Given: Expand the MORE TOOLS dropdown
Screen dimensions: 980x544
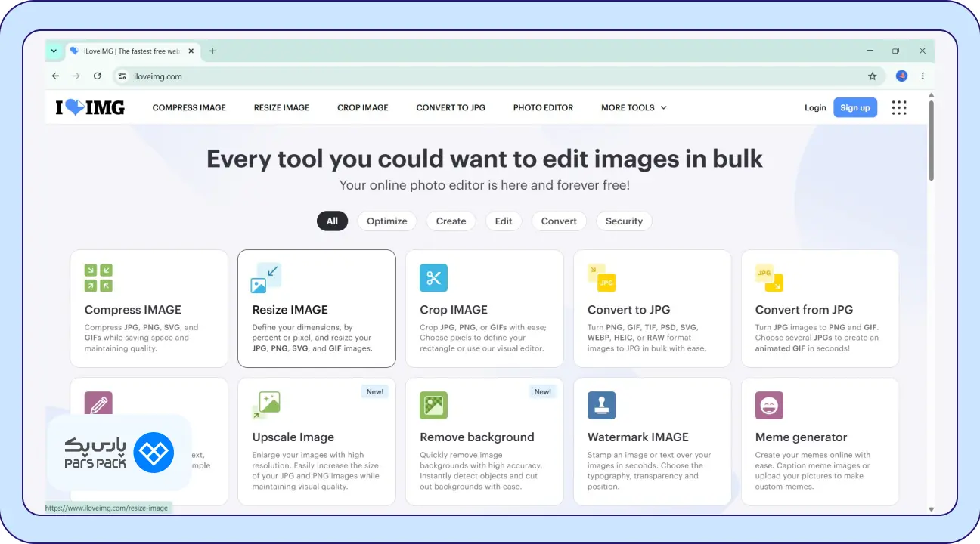Looking at the screenshot, I should point(634,107).
